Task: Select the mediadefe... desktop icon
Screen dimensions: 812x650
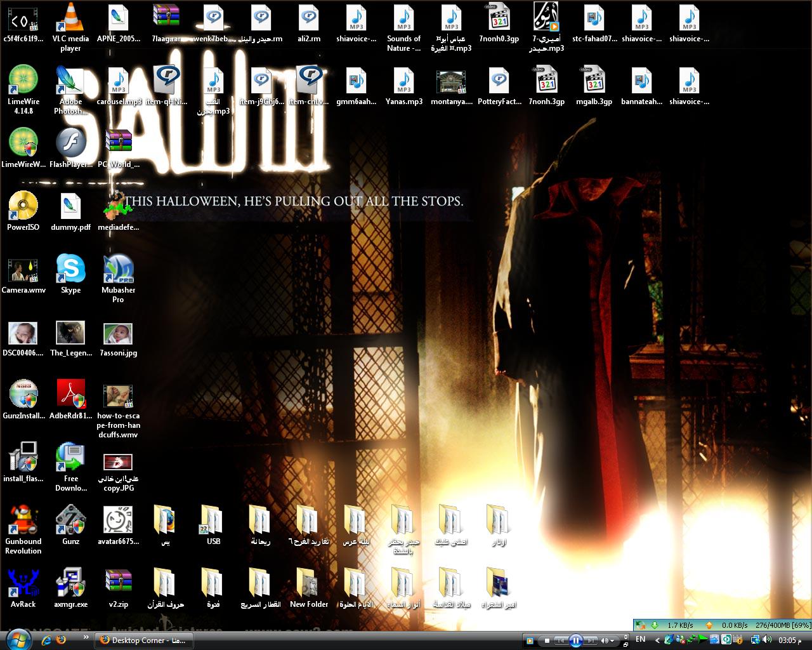Action: point(118,211)
